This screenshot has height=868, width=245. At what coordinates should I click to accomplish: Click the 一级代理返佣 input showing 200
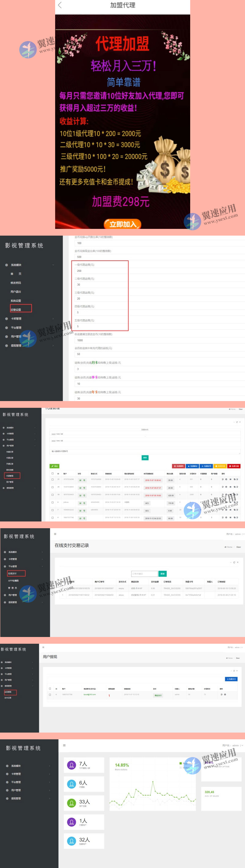click(x=160, y=271)
